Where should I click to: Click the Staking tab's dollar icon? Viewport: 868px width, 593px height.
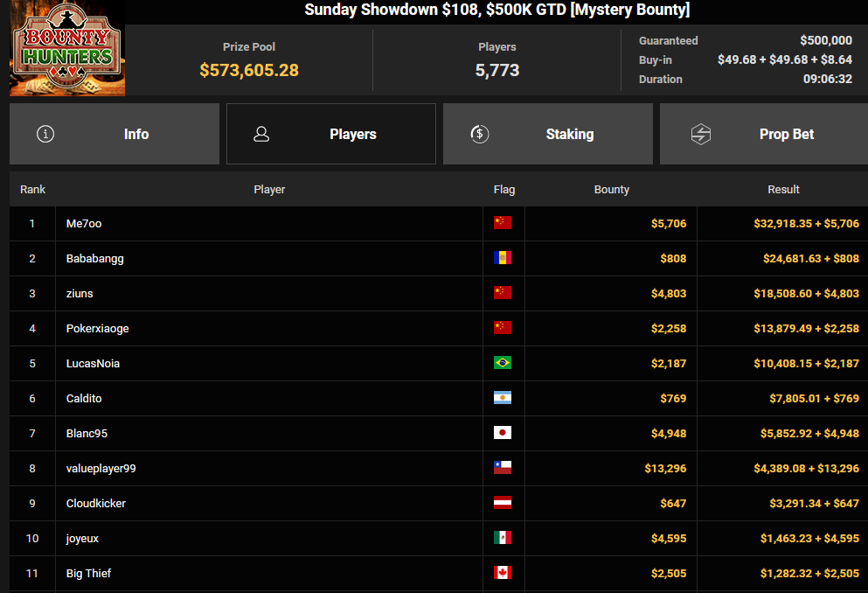(479, 134)
